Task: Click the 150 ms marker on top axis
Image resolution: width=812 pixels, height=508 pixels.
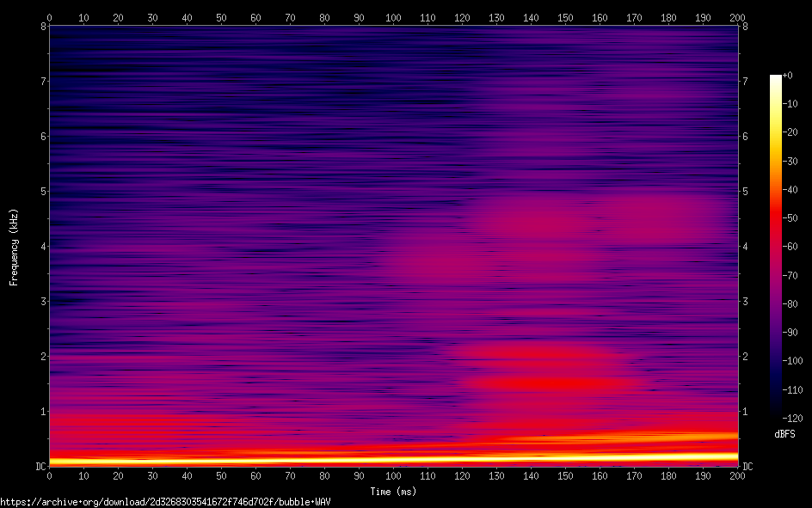Action: [565, 16]
